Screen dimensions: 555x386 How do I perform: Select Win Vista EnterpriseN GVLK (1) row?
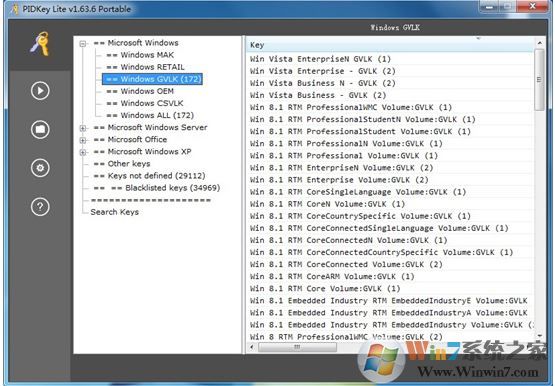pyautogui.click(x=389, y=59)
